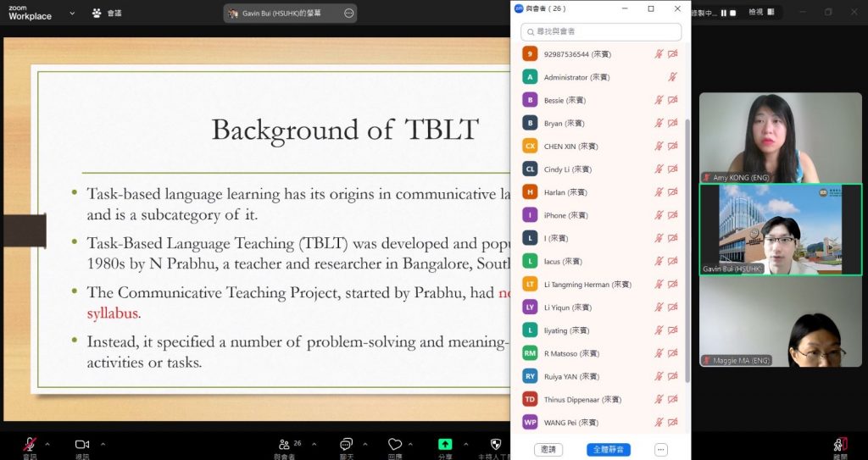Expand reactions options caret

click(410, 444)
